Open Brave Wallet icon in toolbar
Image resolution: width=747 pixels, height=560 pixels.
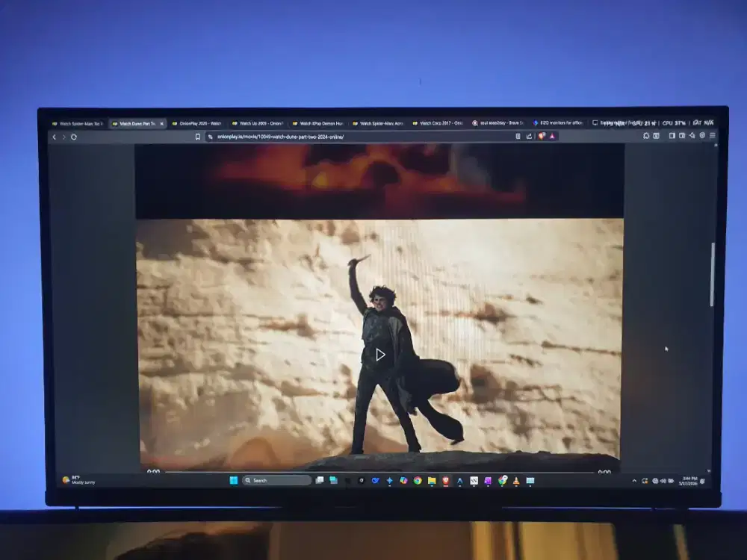682,136
